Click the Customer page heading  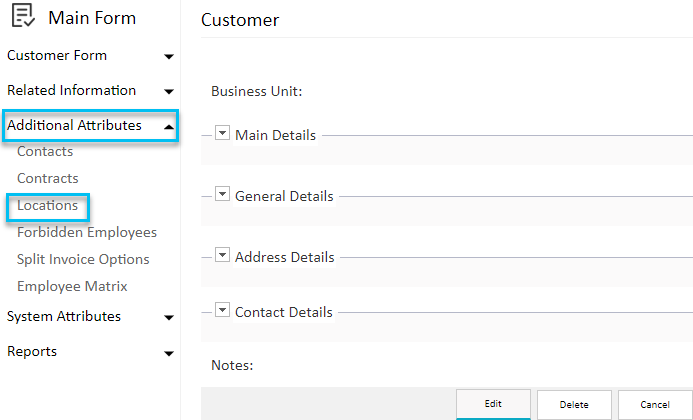(x=240, y=20)
